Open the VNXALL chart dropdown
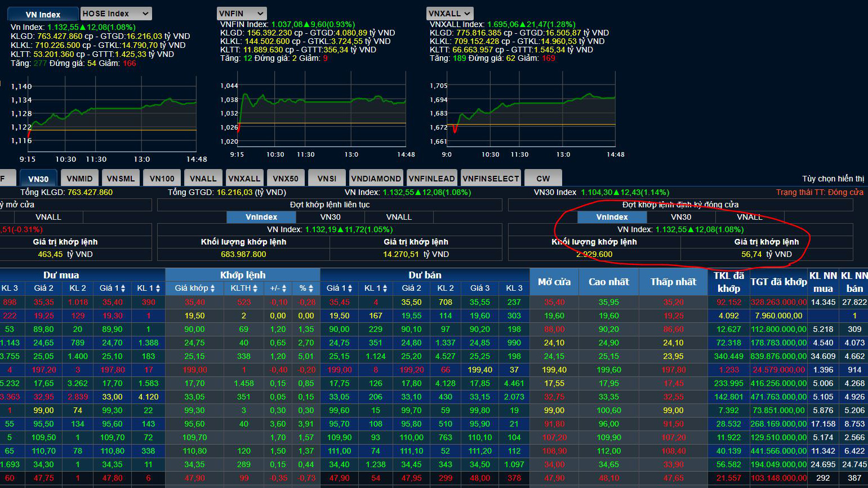The image size is (868, 488). click(449, 14)
